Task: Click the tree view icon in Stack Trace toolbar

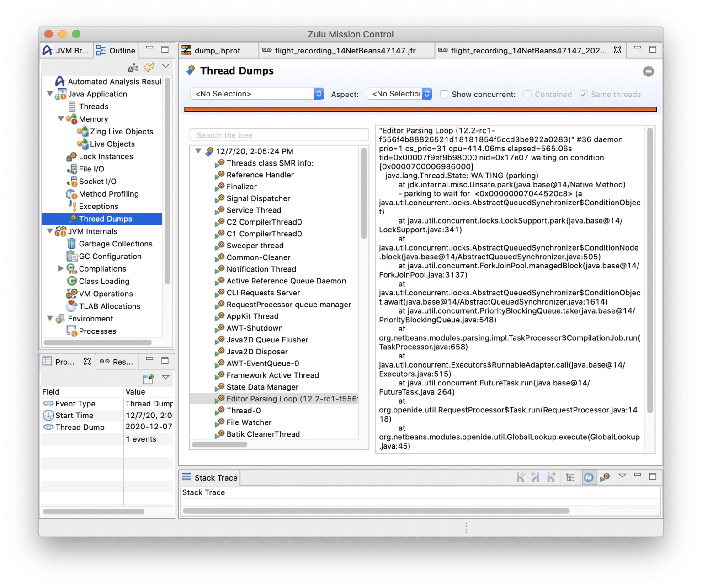Action: (570, 477)
